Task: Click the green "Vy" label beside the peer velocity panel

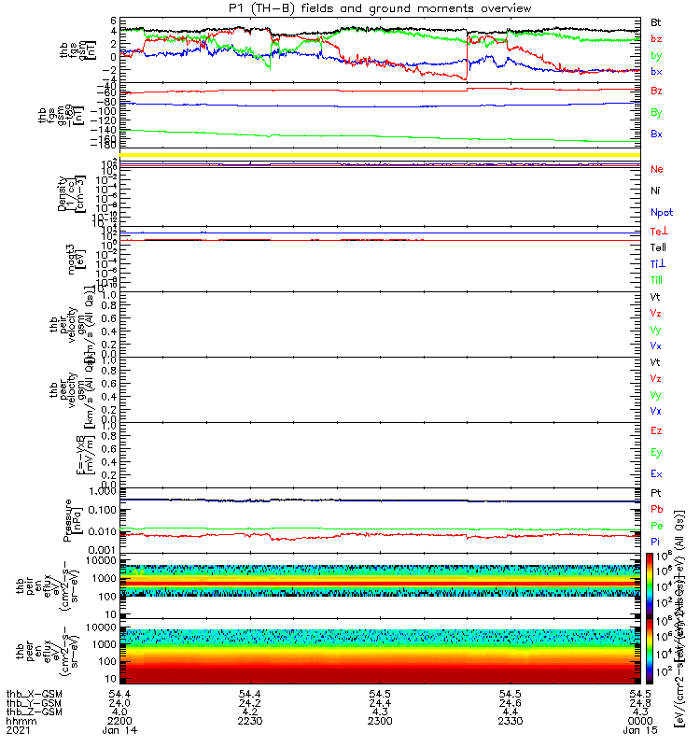Action: coord(656,395)
